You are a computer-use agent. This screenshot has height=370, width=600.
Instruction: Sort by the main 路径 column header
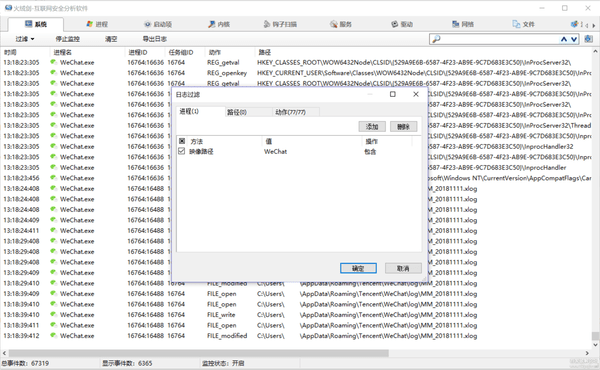pos(264,52)
